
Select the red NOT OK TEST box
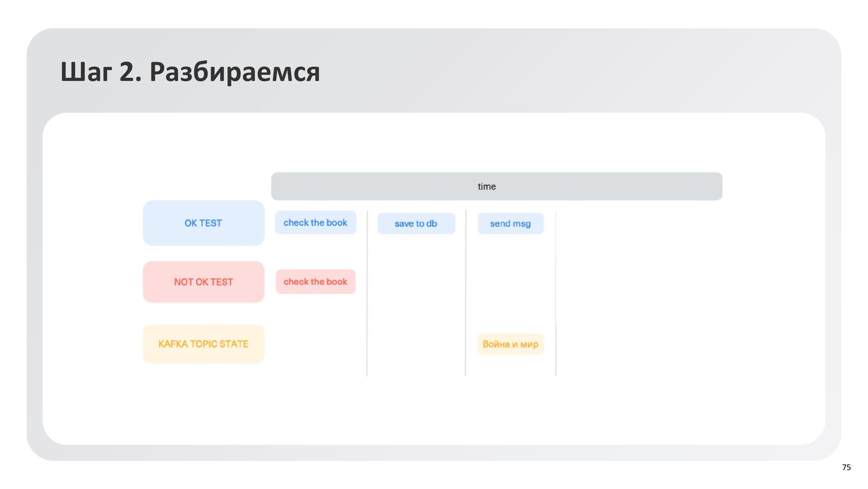point(203,282)
